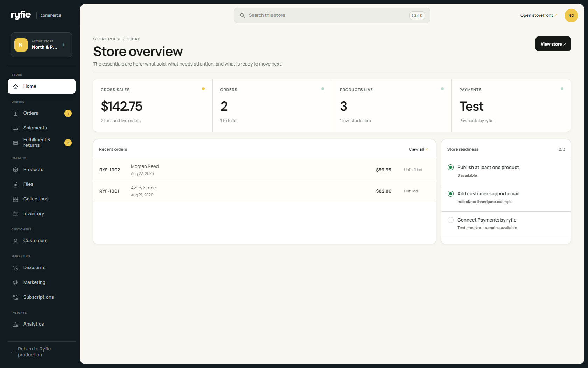Click the Open storefront link

539,15
